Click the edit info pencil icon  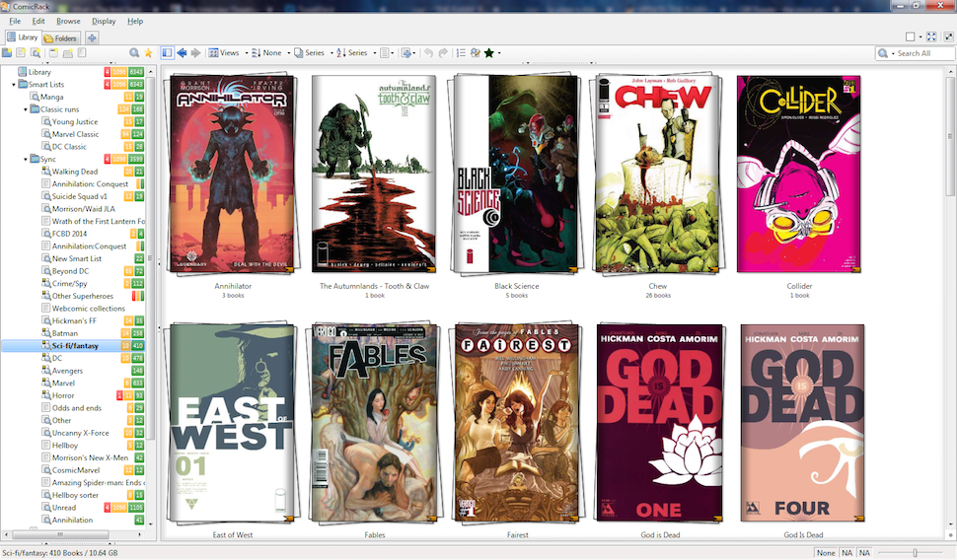(x=476, y=53)
